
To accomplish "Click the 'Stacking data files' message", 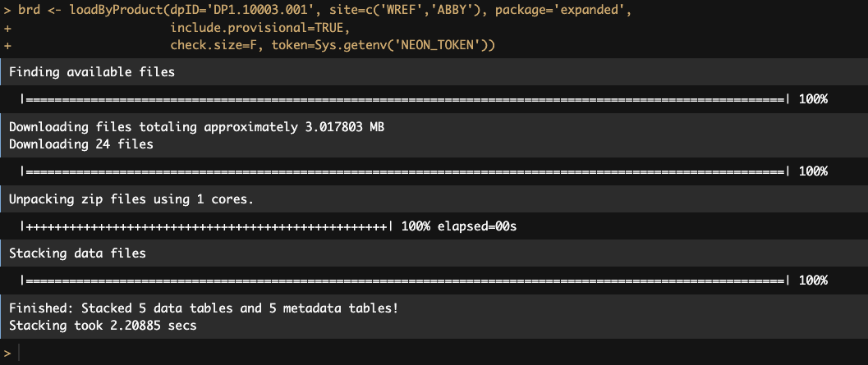I will [77, 253].
